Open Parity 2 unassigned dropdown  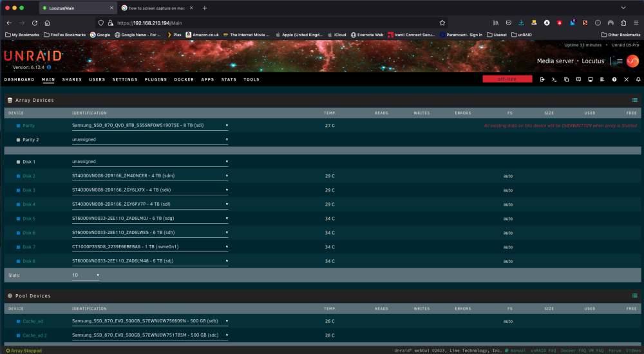click(x=150, y=140)
